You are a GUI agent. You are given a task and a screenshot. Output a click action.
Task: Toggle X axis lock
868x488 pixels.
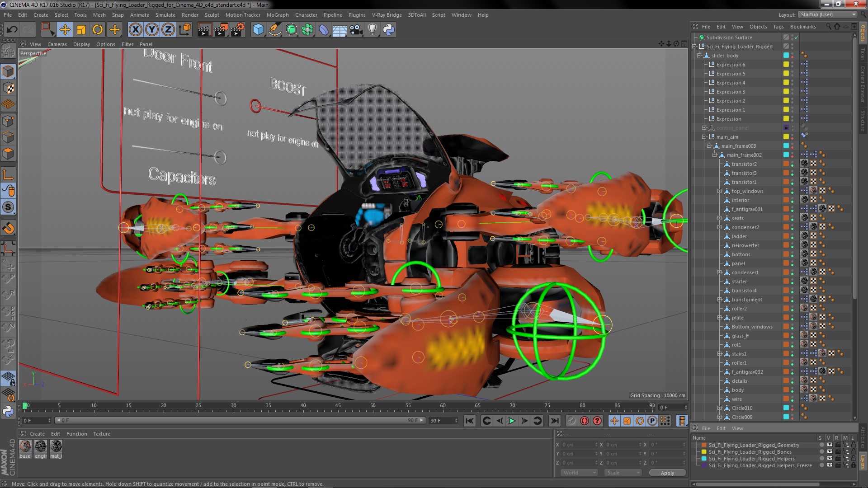(x=135, y=30)
